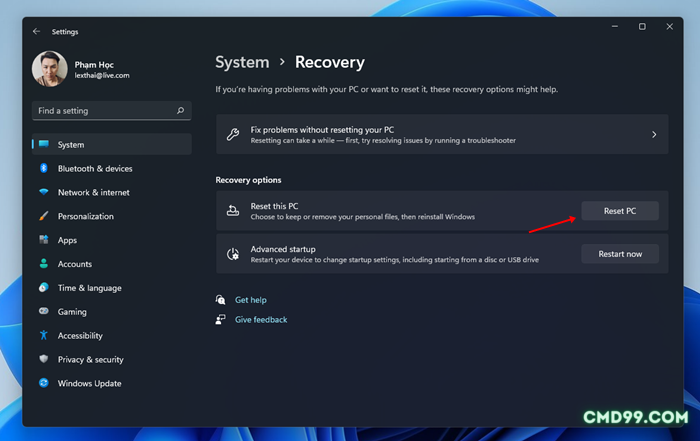Switch to the Apps section
Image resolution: width=700 pixels, height=441 pixels.
point(112,240)
